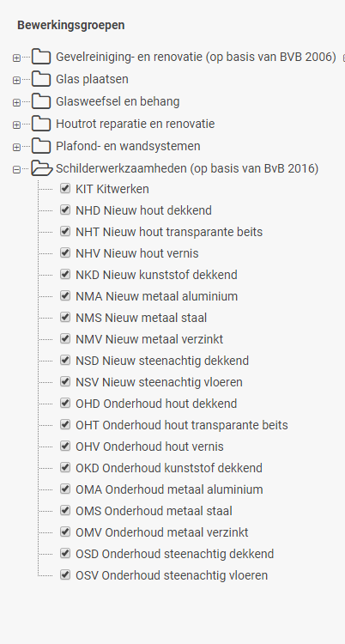Click the Gevelreiniging- en renovatie folder icon
345x644 pixels.
tap(41, 57)
